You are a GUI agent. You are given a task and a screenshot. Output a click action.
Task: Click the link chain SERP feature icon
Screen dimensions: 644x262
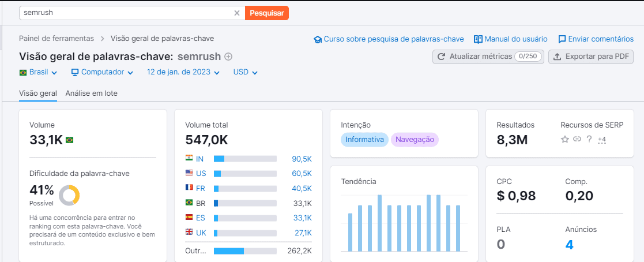click(577, 140)
